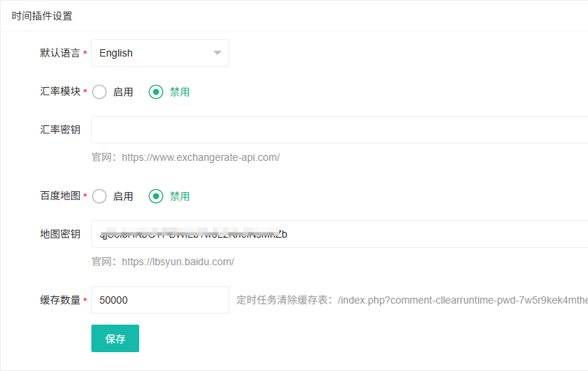Screen dimensions: 588x371
Task: Enable the 汇率模块 启用 radio option
Action: coord(100,92)
